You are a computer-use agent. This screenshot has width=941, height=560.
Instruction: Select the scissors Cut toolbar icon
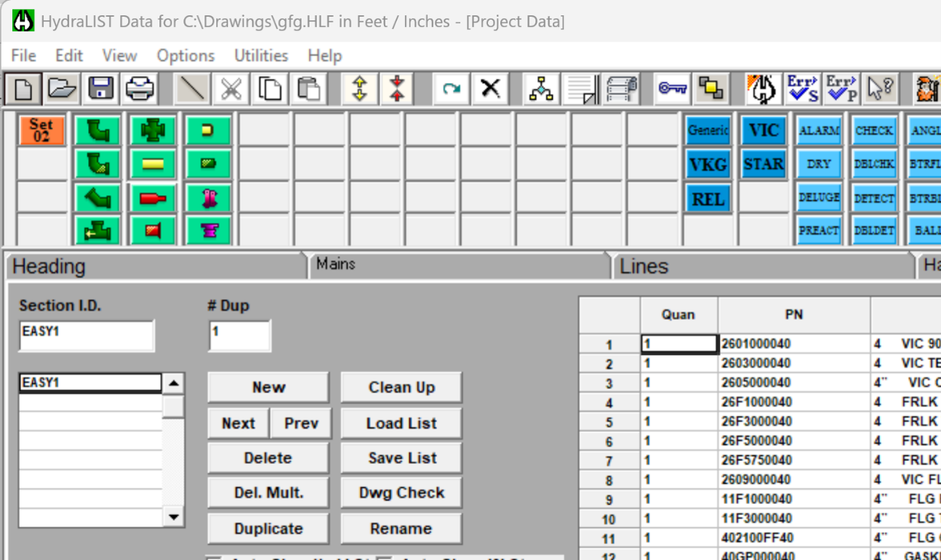tap(231, 89)
